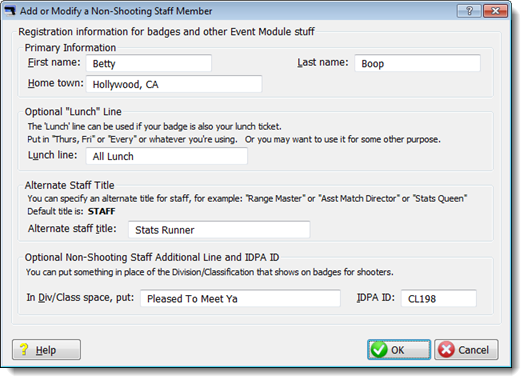
Task: Dismiss the dialog with the Cancel button
Action: point(466,350)
